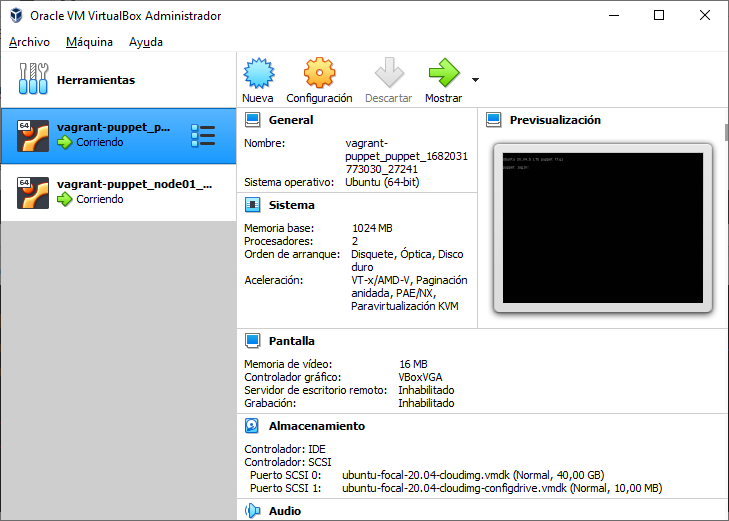Screen dimensions: 729x521
Task: Click the General section monitor icon
Action: pos(252,120)
